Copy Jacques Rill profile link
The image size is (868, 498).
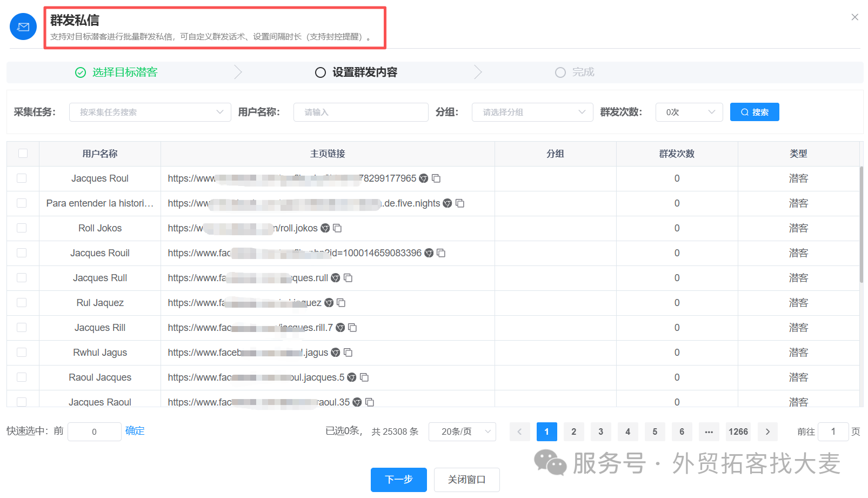352,328
